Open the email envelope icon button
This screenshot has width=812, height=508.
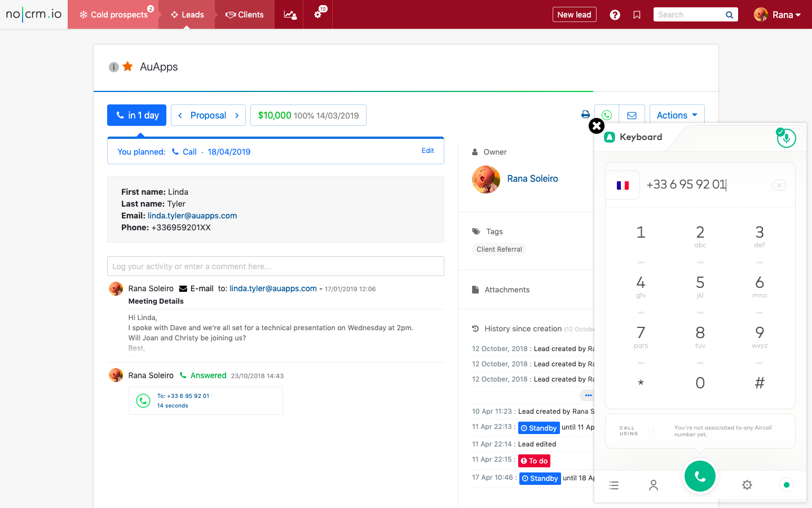click(x=632, y=115)
